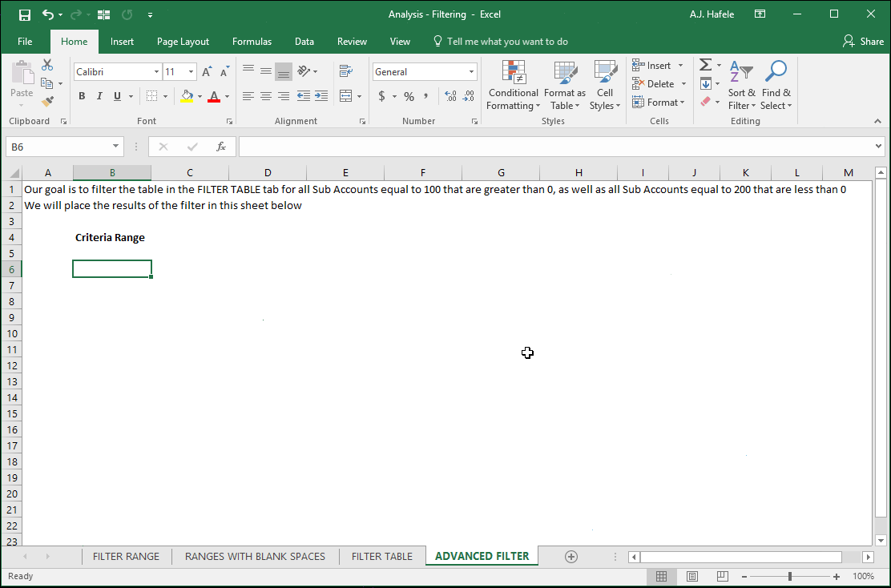
Task: Merge and center selected cells
Action: pos(345,96)
